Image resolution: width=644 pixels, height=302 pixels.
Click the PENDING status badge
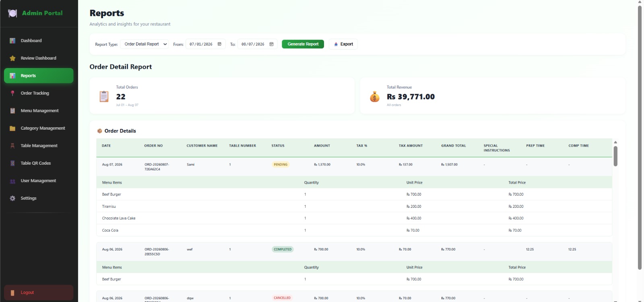point(281,165)
